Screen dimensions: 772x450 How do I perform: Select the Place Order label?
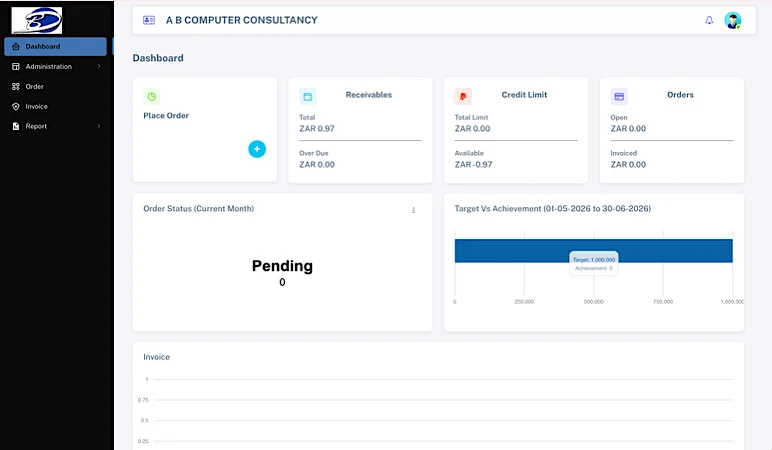[x=166, y=116]
